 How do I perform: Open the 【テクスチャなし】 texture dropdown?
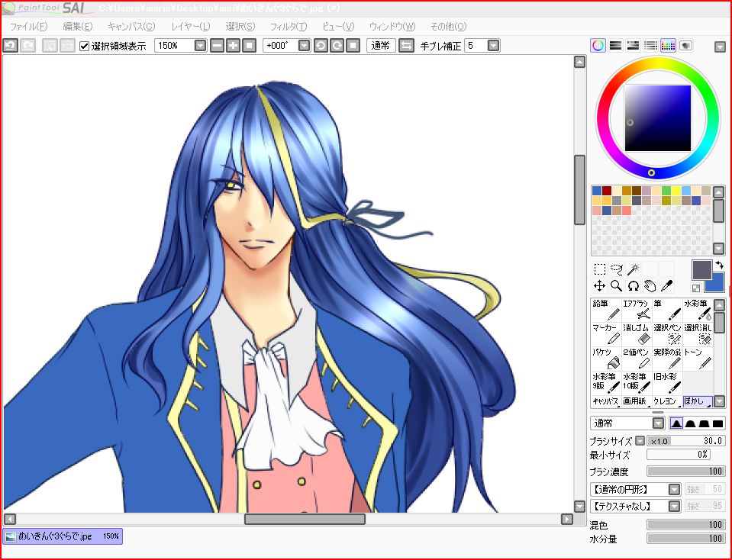click(x=674, y=506)
